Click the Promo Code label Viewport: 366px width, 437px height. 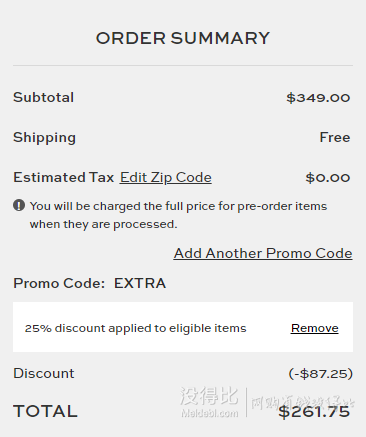pyautogui.click(x=59, y=283)
